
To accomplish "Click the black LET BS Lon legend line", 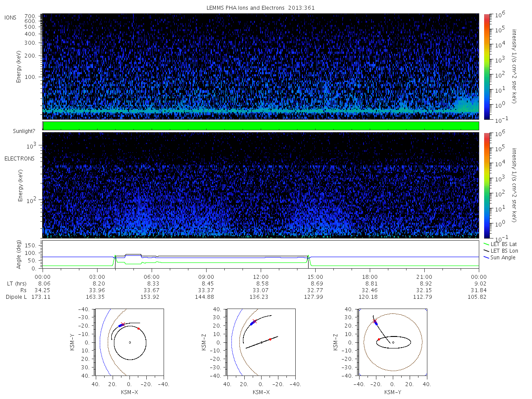I will (x=487, y=251).
